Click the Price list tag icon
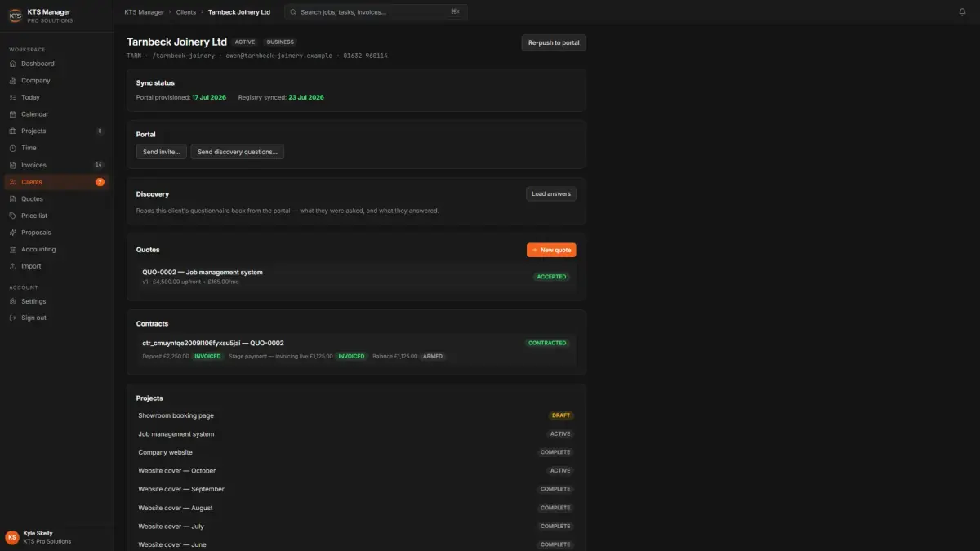Image resolution: width=980 pixels, height=551 pixels. pos(13,216)
